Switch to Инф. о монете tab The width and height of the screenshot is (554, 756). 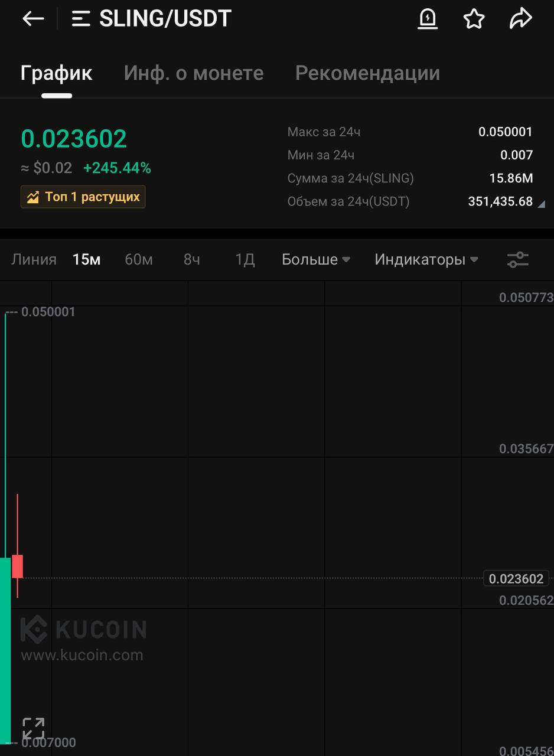click(194, 73)
